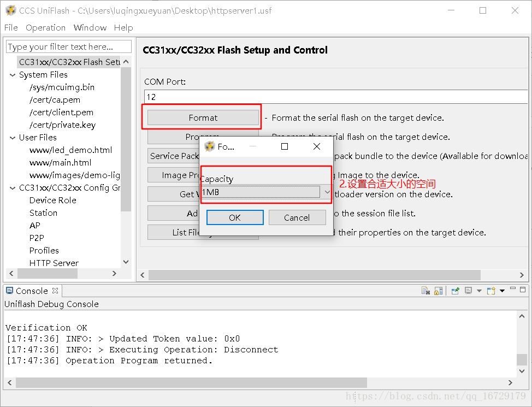Minimize the Console panel
532x407 pixels.
513,289
